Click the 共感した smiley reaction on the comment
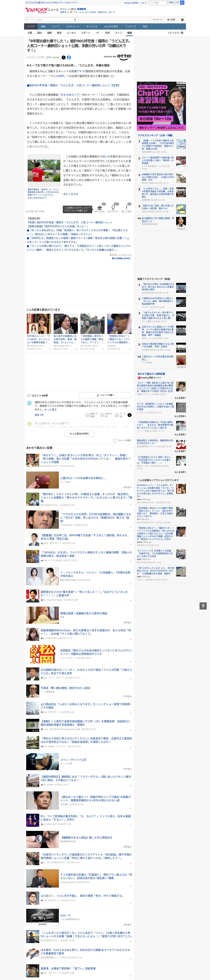Viewport: 210px width, 980px height. (88, 415)
